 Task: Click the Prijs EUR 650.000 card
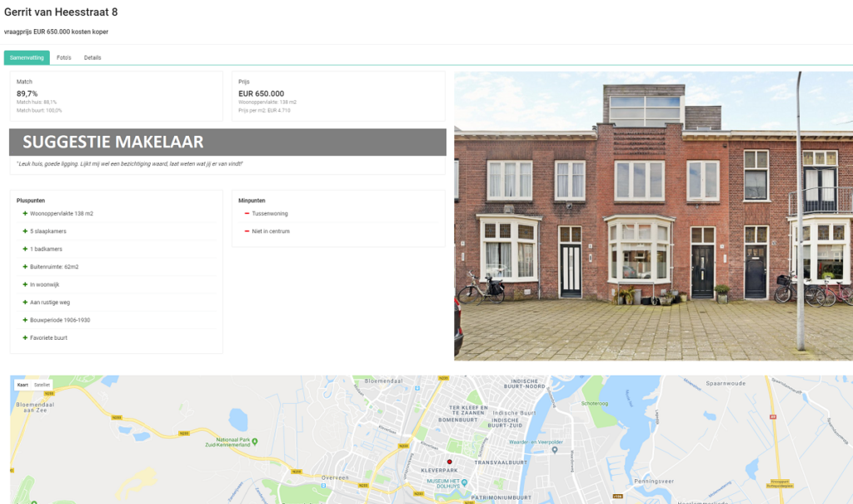338,97
